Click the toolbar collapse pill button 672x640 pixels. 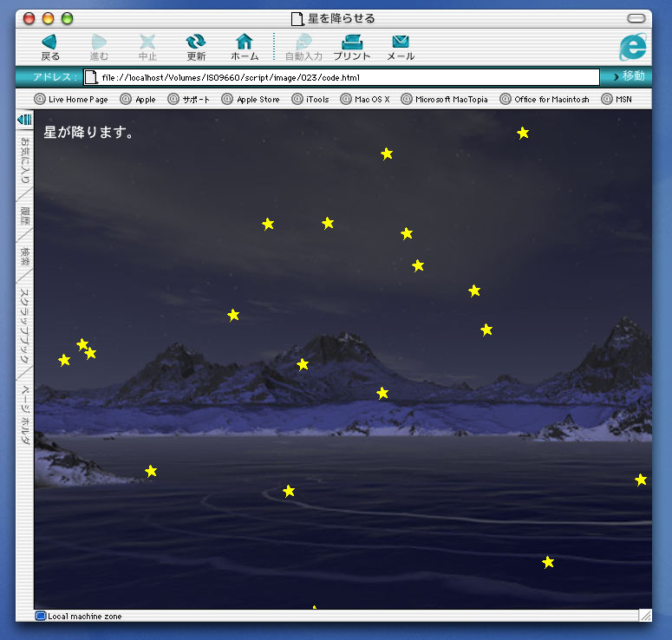[636, 18]
